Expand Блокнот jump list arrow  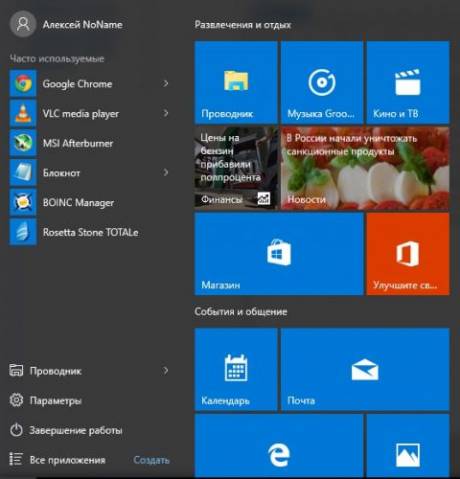point(166,173)
